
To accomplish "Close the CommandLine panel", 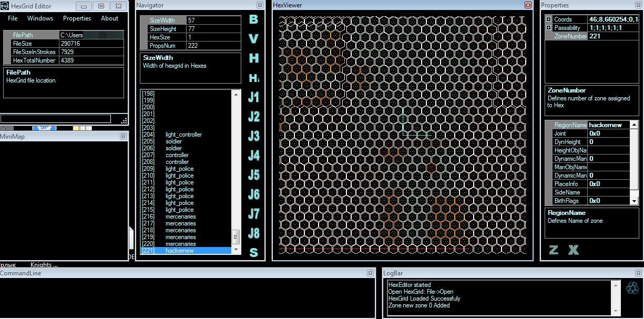I will point(370,273).
